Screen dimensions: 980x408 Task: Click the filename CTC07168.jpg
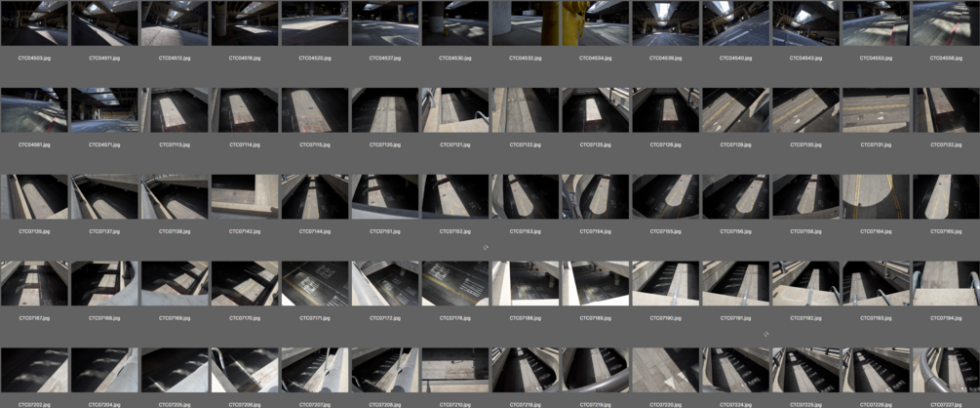coord(104,318)
